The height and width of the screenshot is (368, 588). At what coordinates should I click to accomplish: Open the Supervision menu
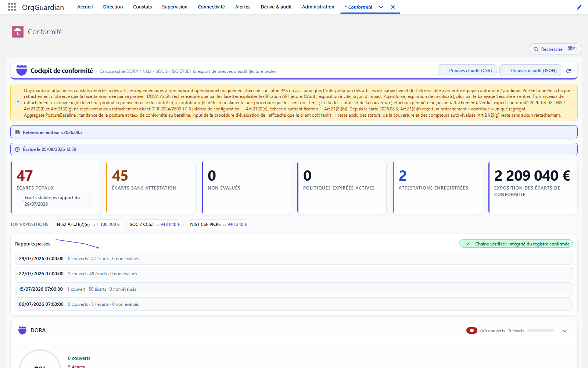click(175, 7)
